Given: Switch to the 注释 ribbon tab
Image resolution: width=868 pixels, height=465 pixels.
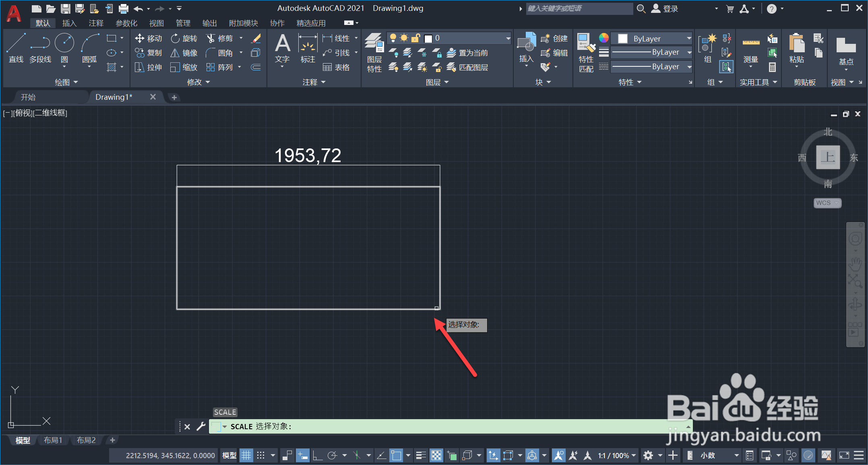Looking at the screenshot, I should coord(96,23).
